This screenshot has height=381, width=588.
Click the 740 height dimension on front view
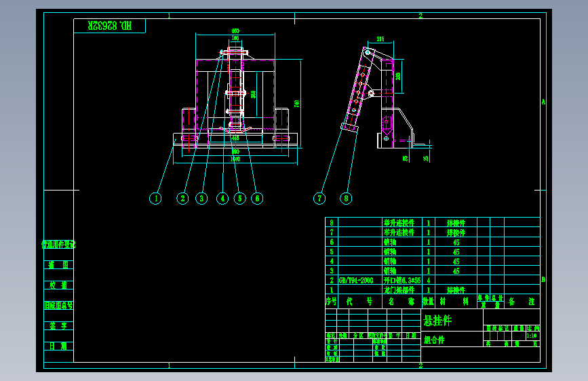click(296, 104)
